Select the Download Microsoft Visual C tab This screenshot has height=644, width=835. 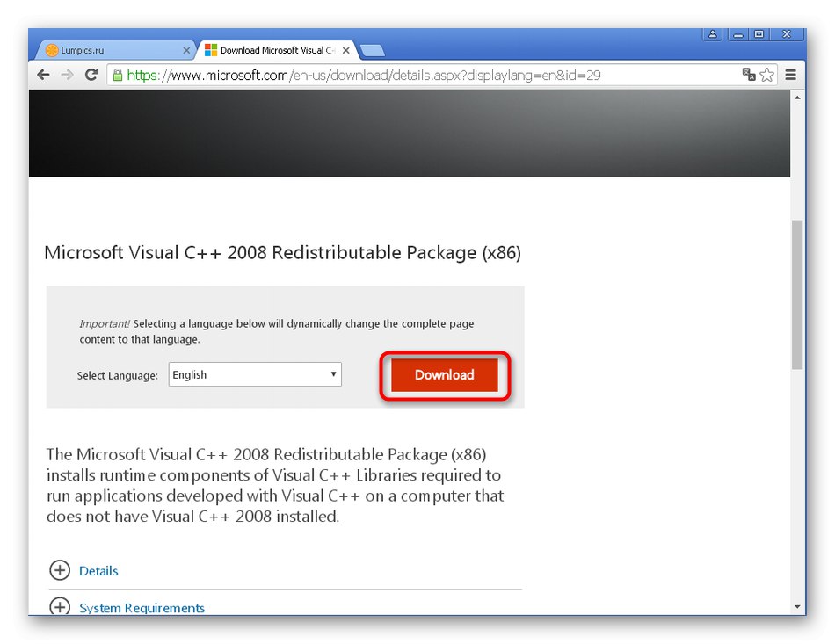pos(277,50)
